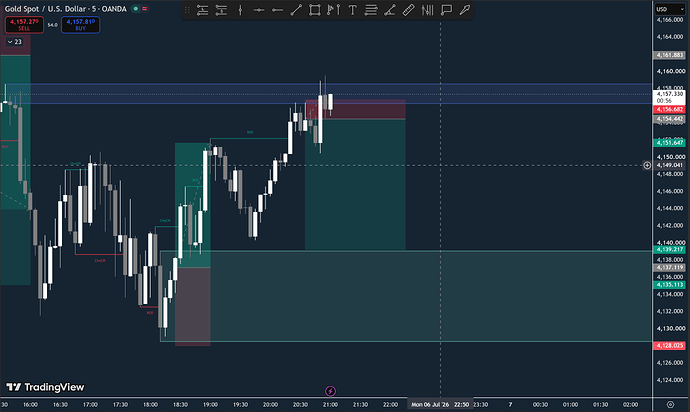Screen dimensions: 690x412
Task: Select the brush drawing tool
Action: click(465, 10)
